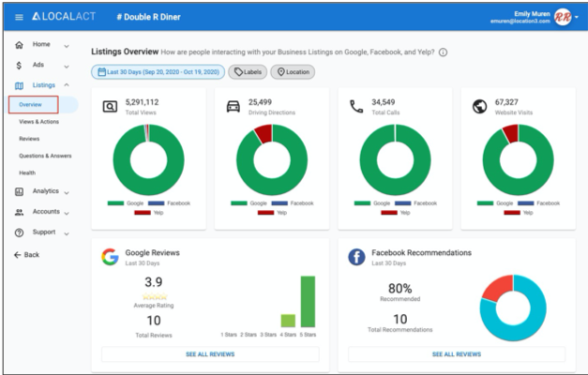
Task: Open the Labels filter chip
Action: pyautogui.click(x=248, y=72)
